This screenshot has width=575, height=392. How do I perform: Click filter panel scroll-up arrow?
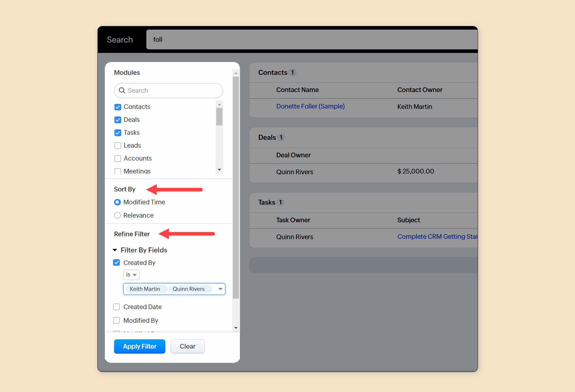pos(236,73)
